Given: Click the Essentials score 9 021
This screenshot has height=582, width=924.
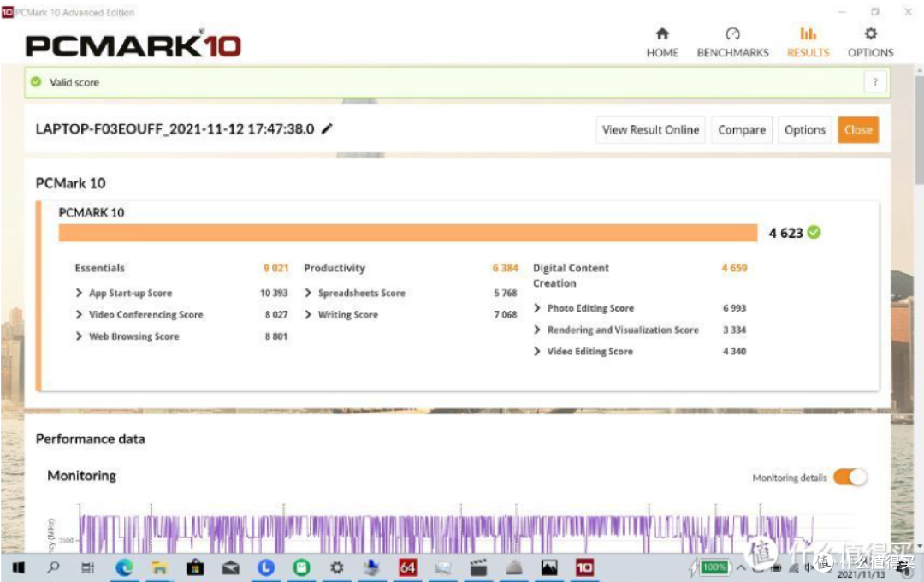Looking at the screenshot, I should point(275,268).
